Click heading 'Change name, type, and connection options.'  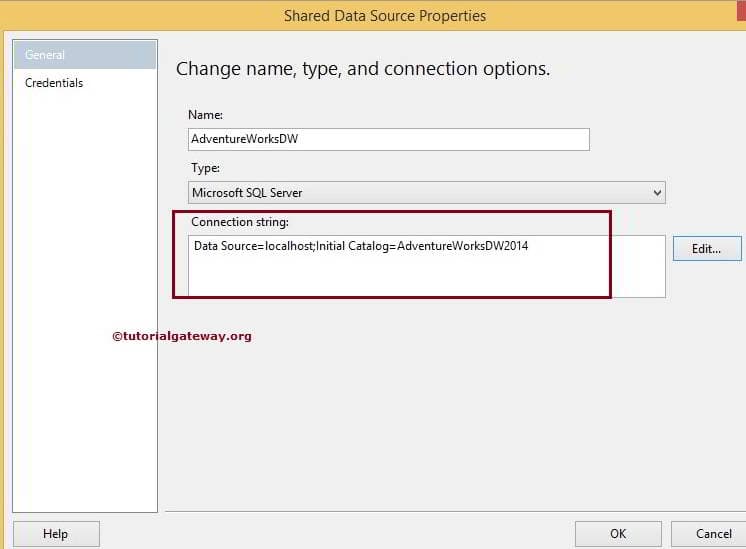pyautogui.click(x=363, y=69)
